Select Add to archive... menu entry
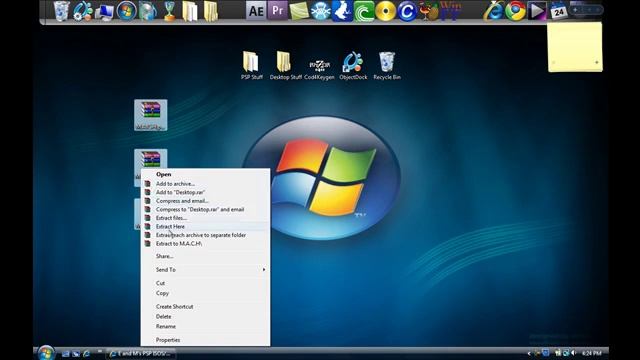This screenshot has height=360, width=640. (205, 184)
